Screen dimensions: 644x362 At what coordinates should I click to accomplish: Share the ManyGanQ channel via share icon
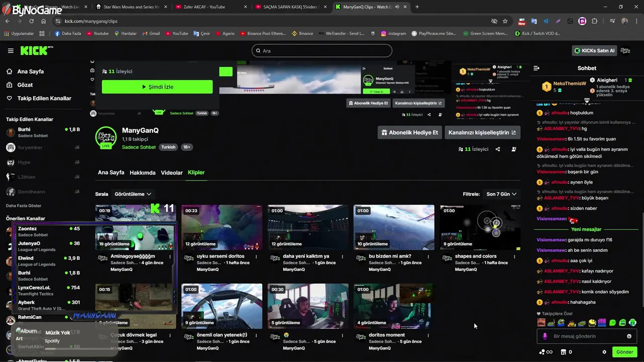click(498, 149)
